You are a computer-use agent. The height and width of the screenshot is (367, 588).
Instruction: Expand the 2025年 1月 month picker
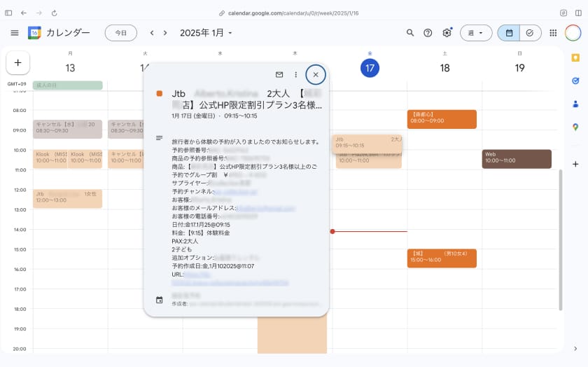(206, 33)
